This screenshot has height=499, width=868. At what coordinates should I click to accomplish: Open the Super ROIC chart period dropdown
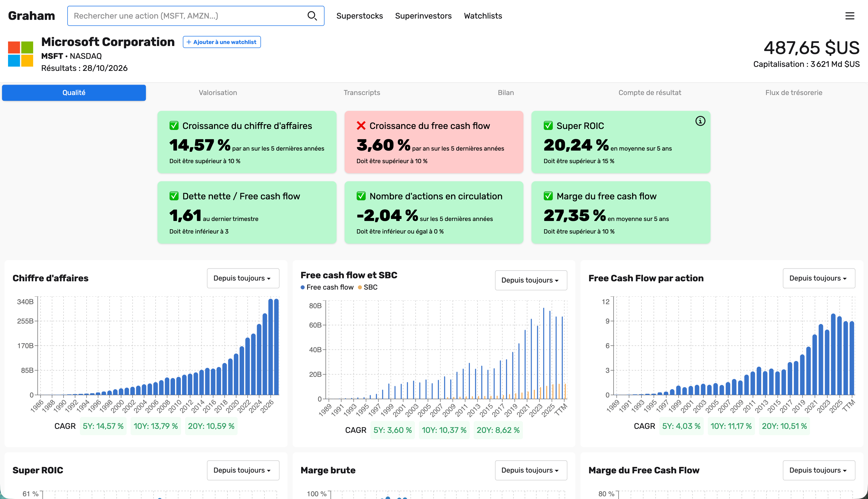click(243, 470)
